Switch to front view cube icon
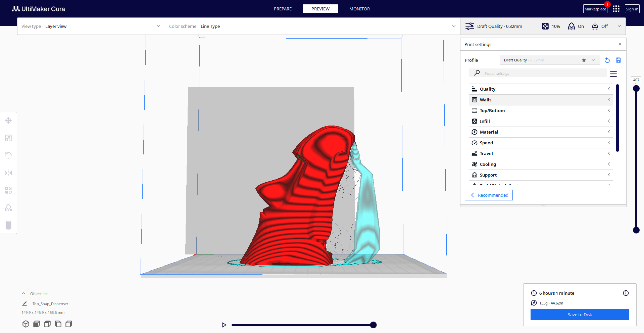Viewport: 644px width, 333px height. [x=37, y=324]
